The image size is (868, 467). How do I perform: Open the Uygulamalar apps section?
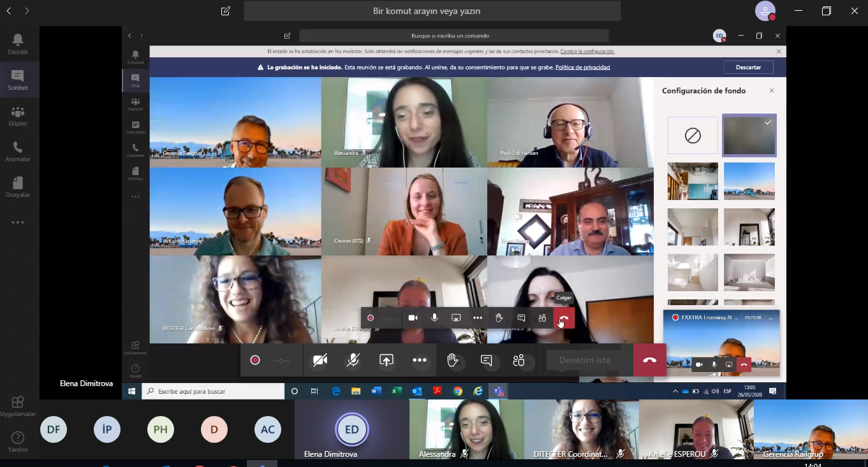tap(18, 406)
